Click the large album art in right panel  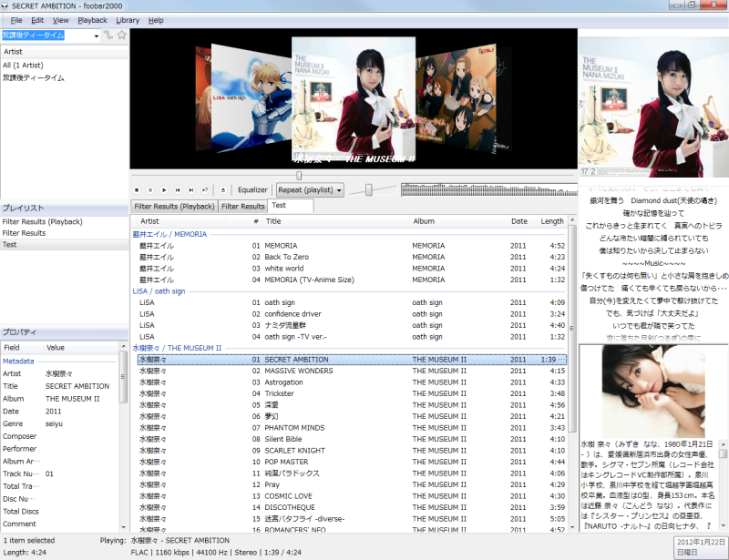click(x=653, y=107)
